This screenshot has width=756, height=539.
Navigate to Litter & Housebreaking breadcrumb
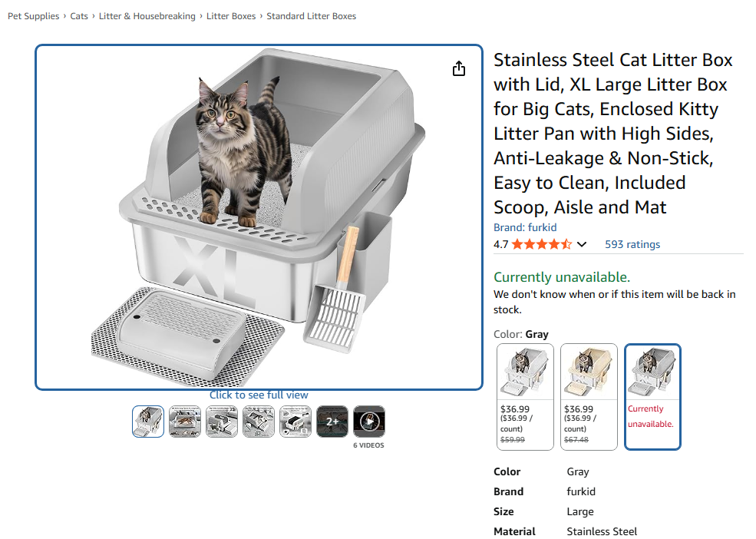tap(147, 16)
